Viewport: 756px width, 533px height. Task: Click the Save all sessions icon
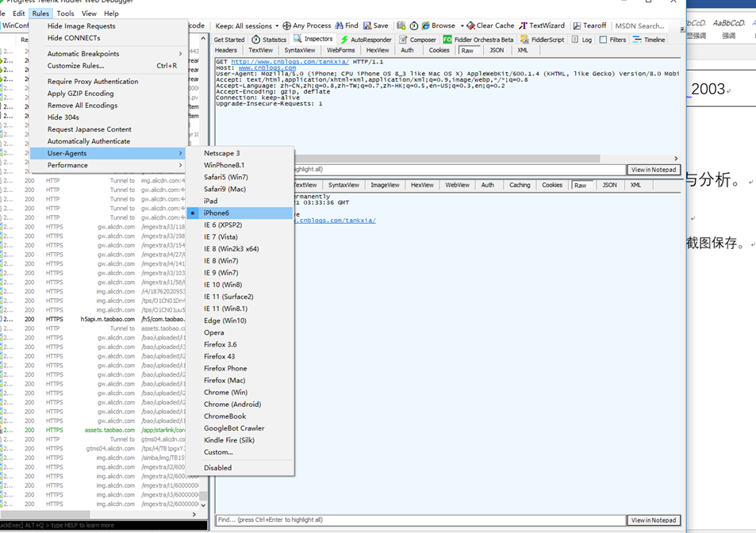[x=375, y=25]
